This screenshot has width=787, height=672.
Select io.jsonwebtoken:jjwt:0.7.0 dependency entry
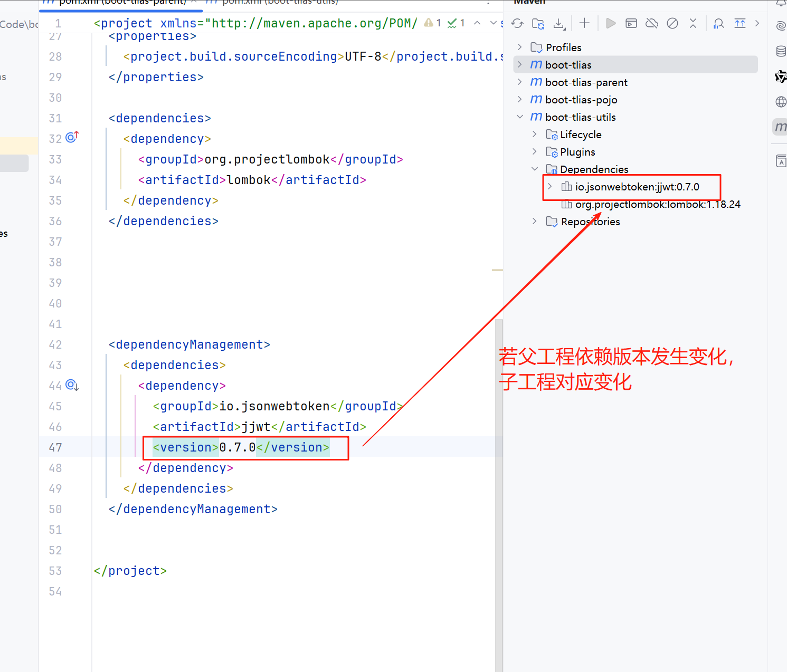click(637, 187)
